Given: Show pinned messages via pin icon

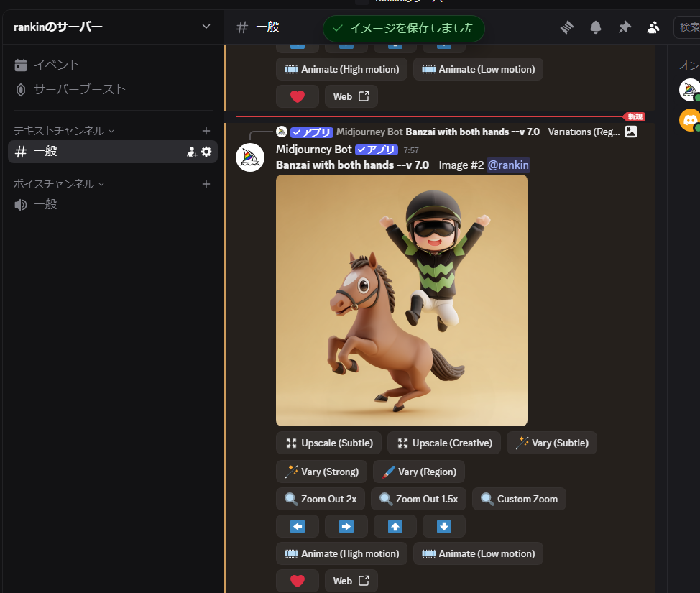Looking at the screenshot, I should coord(625,27).
